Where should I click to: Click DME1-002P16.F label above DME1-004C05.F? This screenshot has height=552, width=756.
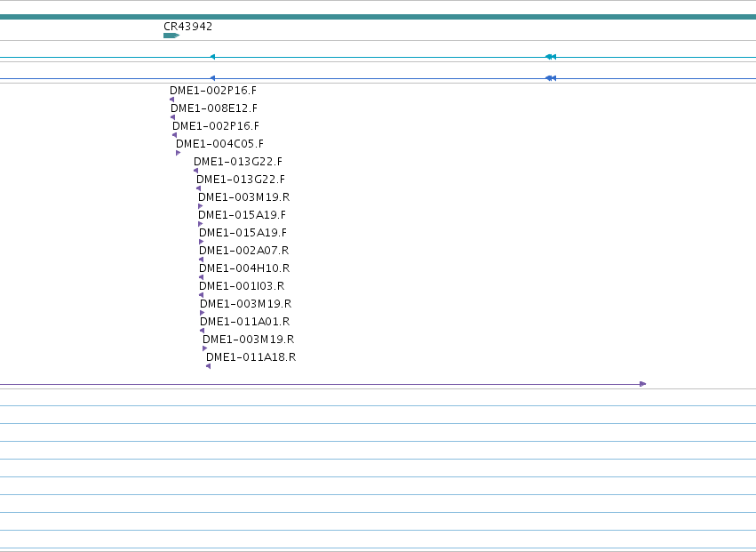[216, 126]
